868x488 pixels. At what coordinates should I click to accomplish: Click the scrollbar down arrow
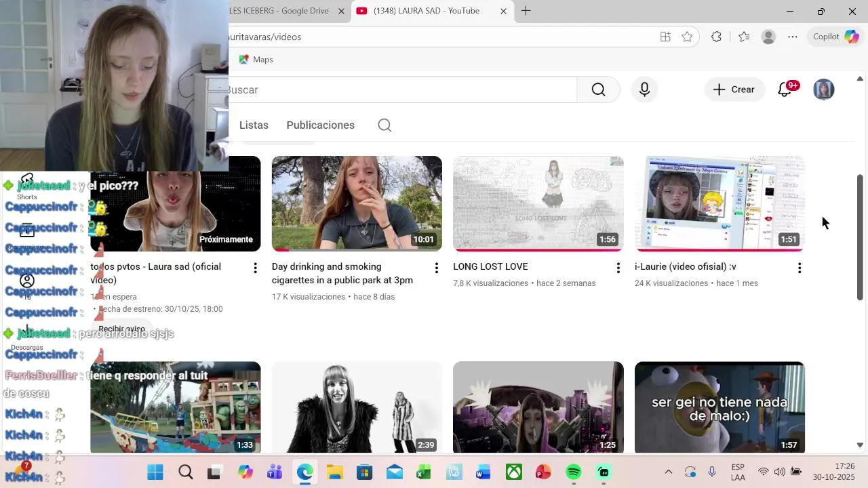860,445
